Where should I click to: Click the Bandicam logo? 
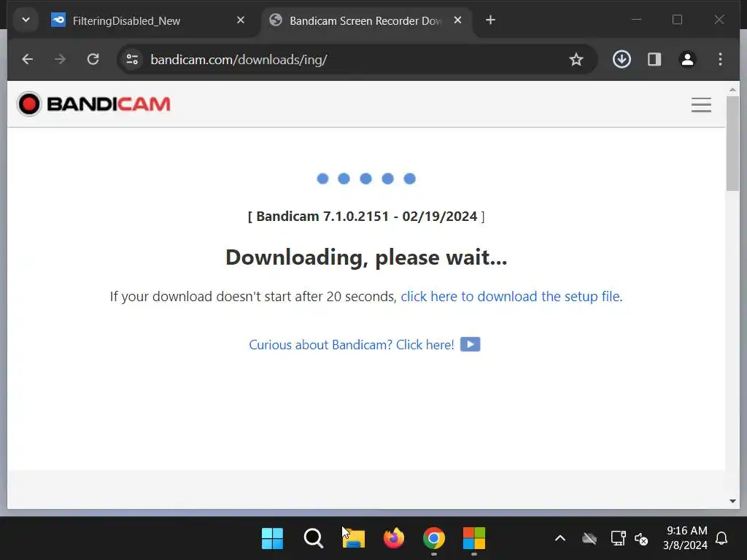[93, 104]
